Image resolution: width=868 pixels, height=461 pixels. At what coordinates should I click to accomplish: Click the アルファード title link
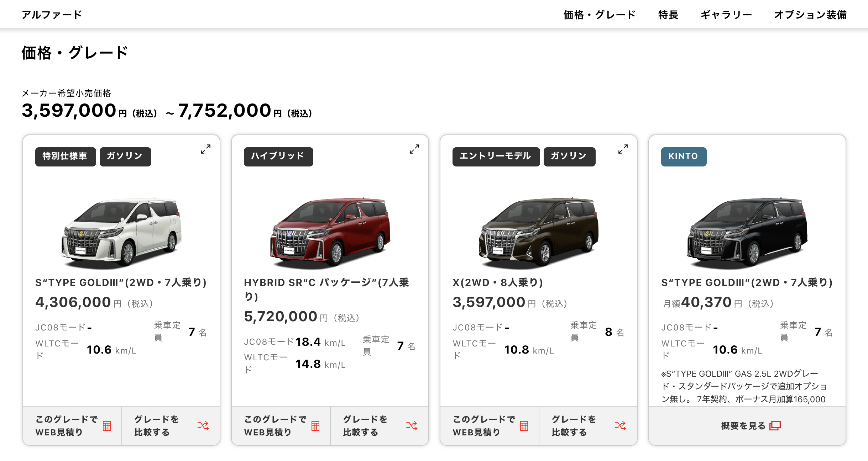point(52,15)
